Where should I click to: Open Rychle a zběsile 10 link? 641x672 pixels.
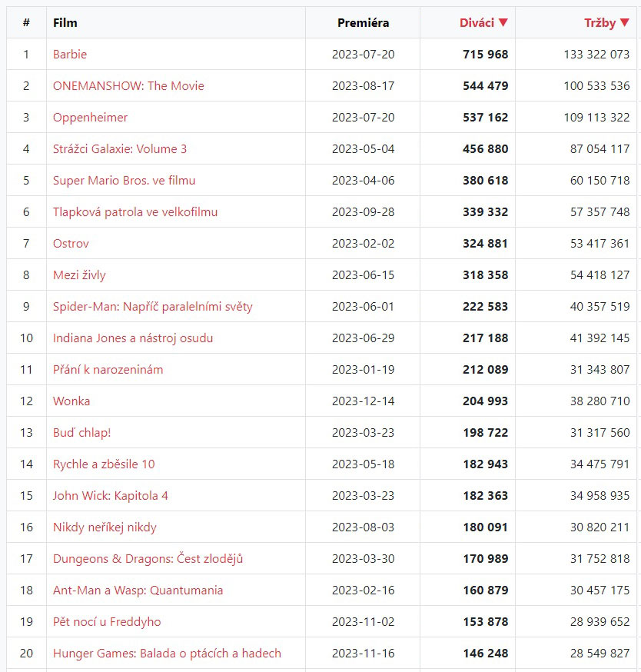click(x=104, y=464)
